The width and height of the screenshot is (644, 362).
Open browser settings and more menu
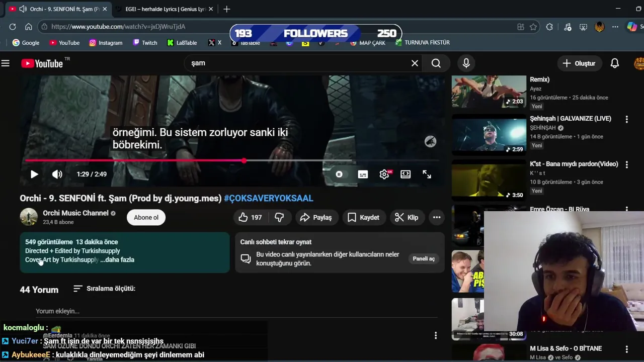pos(615,27)
